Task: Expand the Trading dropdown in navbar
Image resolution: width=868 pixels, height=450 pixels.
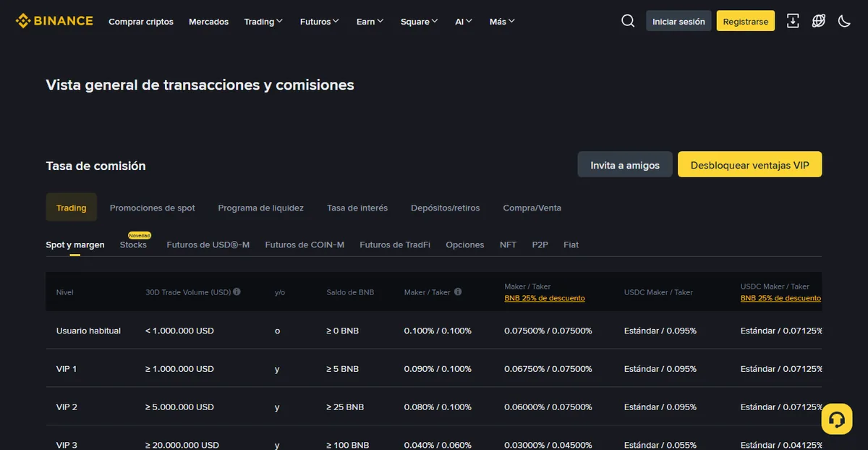Action: pos(264,22)
